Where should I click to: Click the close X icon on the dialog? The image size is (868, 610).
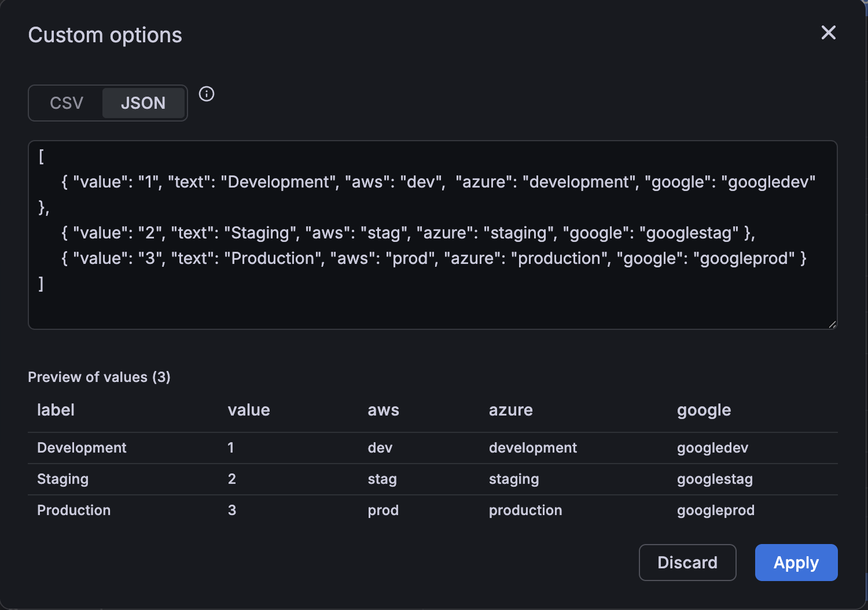[x=829, y=33]
